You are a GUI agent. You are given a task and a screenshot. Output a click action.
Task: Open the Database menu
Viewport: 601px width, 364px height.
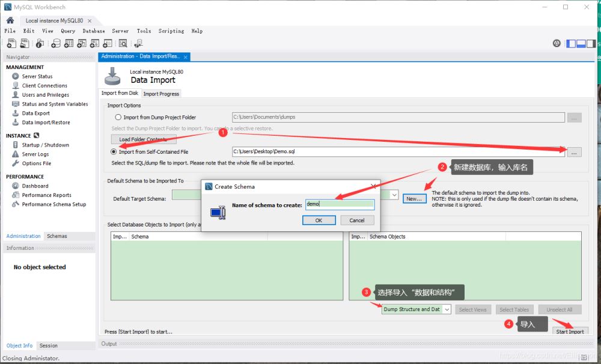[x=93, y=31]
